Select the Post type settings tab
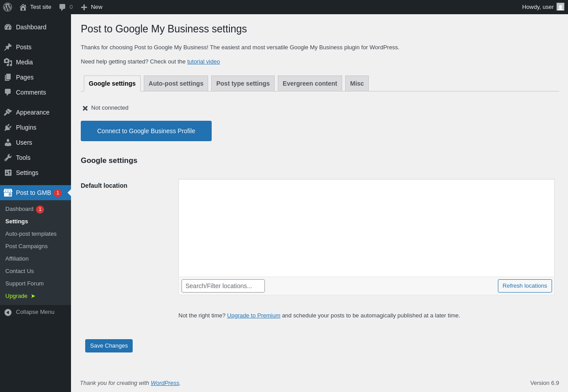568x392 pixels. point(243,83)
